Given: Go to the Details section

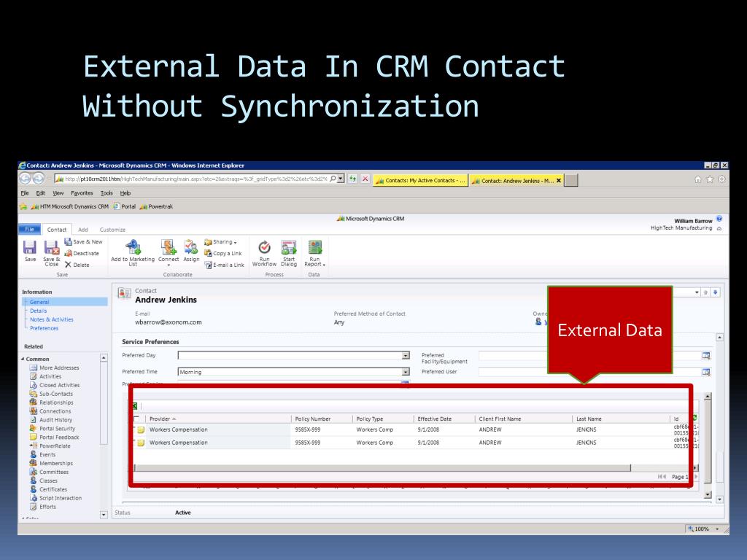Looking at the screenshot, I should (x=38, y=311).
